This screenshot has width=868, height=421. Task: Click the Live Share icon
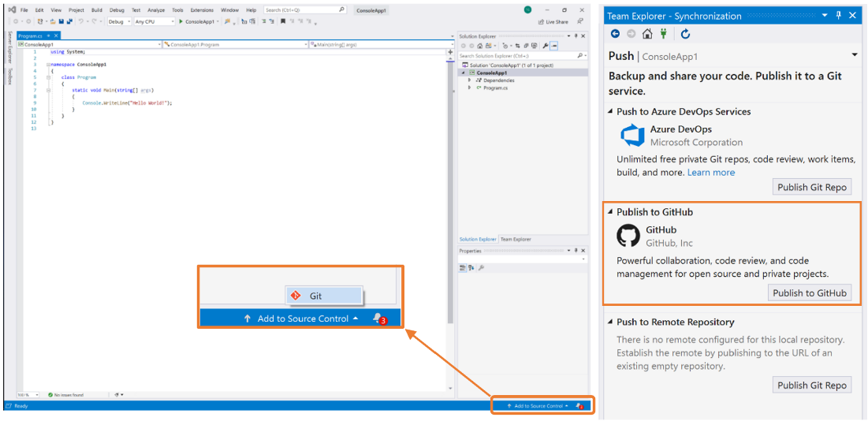coord(542,22)
